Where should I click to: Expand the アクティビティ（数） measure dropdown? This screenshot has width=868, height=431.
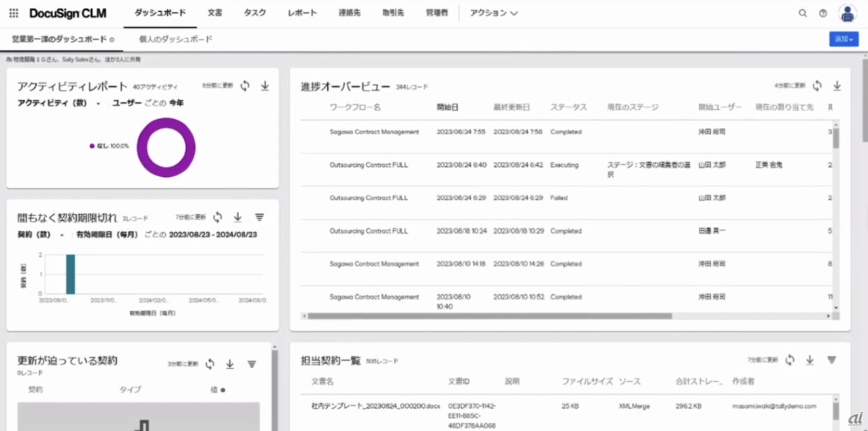coord(98,104)
